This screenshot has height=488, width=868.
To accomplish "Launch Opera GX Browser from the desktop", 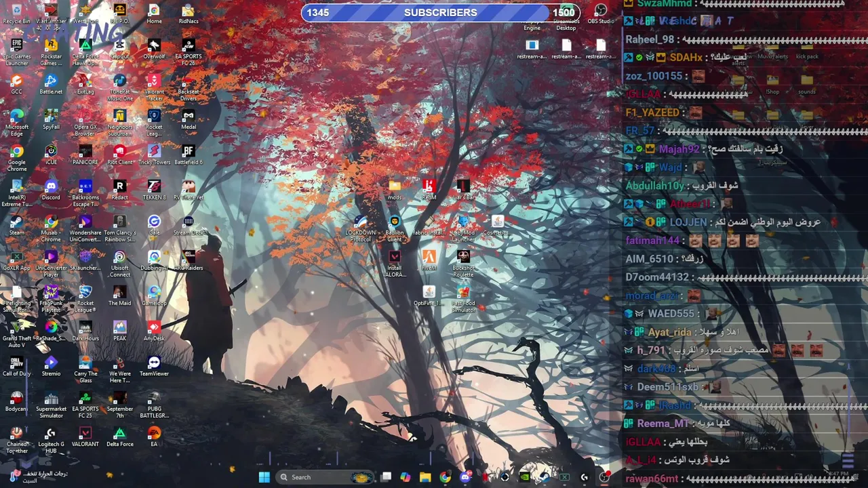I will coord(85,123).
